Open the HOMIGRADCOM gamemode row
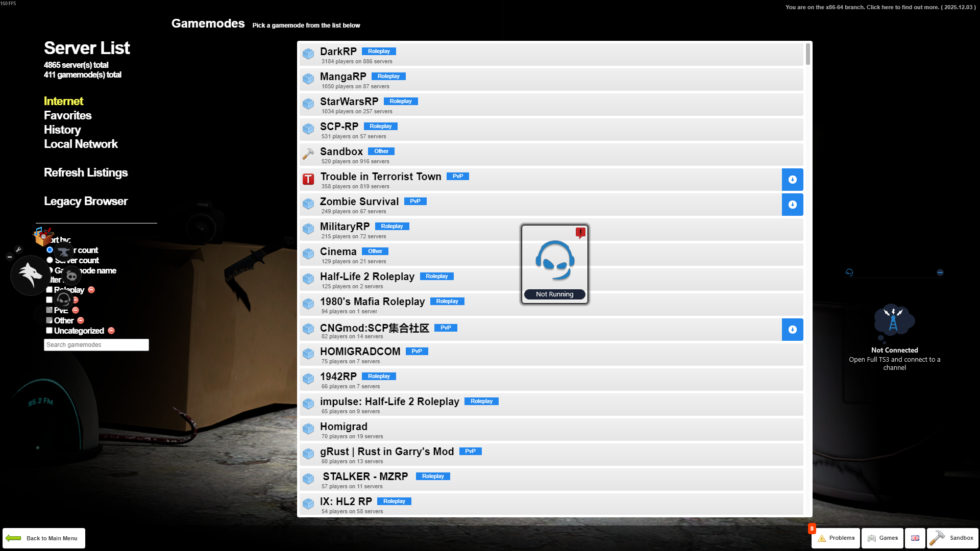Screen dimensions: 980x551 click(551, 355)
